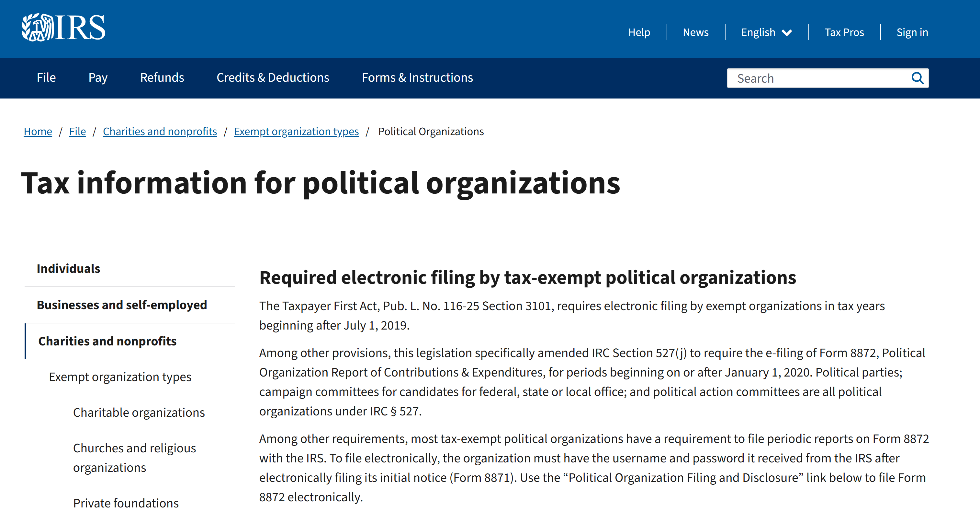Follow the Home breadcrumb link
This screenshot has width=980, height=511.
click(38, 131)
